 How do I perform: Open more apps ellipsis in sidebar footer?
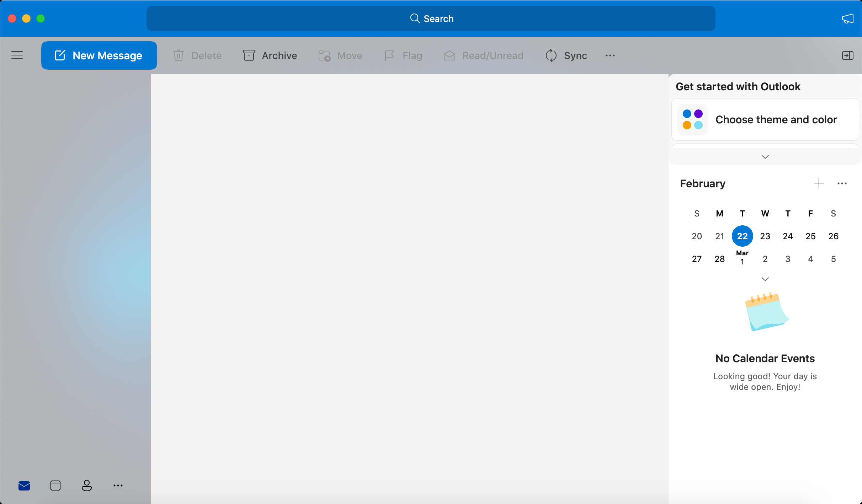pos(118,486)
